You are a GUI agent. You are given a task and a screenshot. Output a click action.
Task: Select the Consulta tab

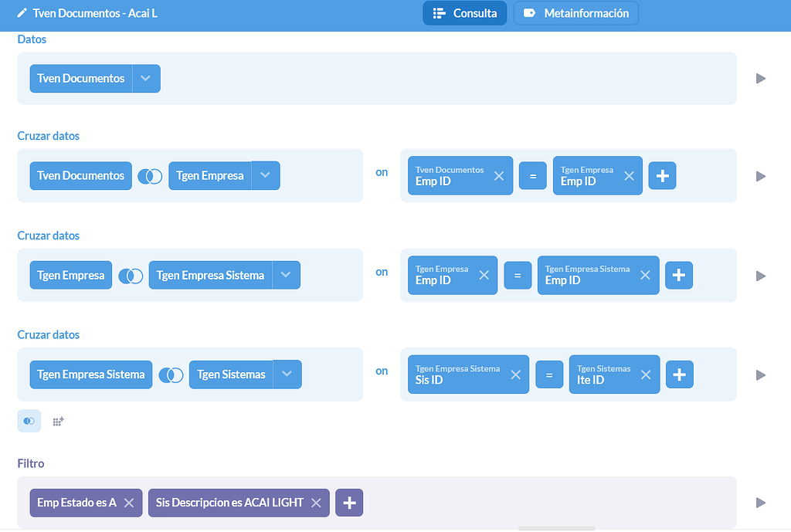tap(464, 12)
